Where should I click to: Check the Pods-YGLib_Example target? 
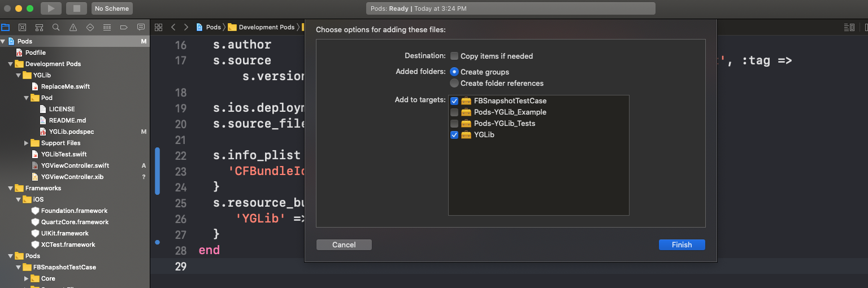454,112
